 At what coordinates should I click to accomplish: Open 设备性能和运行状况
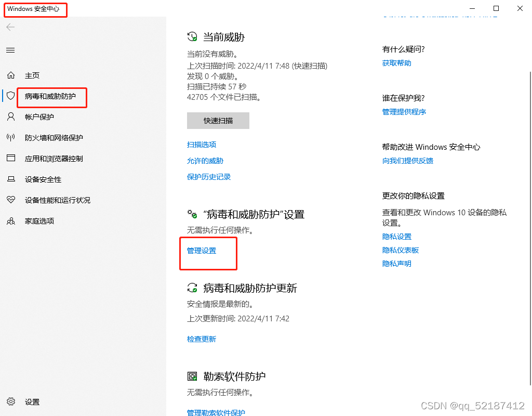point(58,200)
